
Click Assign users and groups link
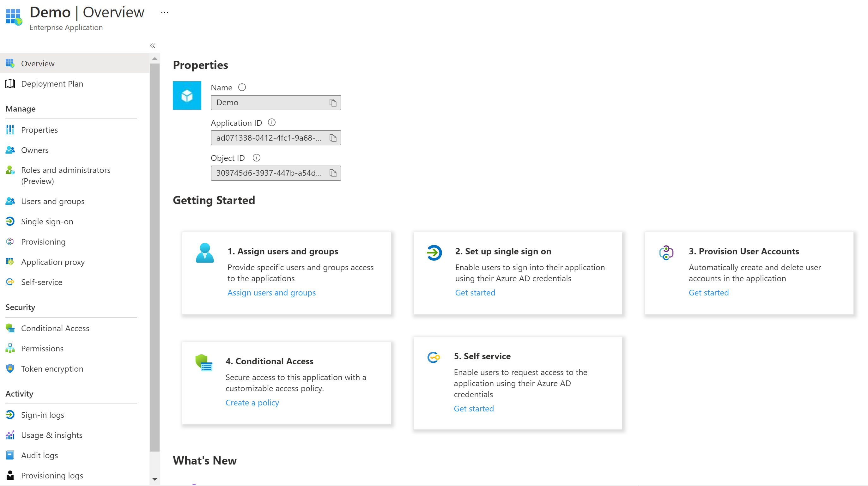click(271, 293)
